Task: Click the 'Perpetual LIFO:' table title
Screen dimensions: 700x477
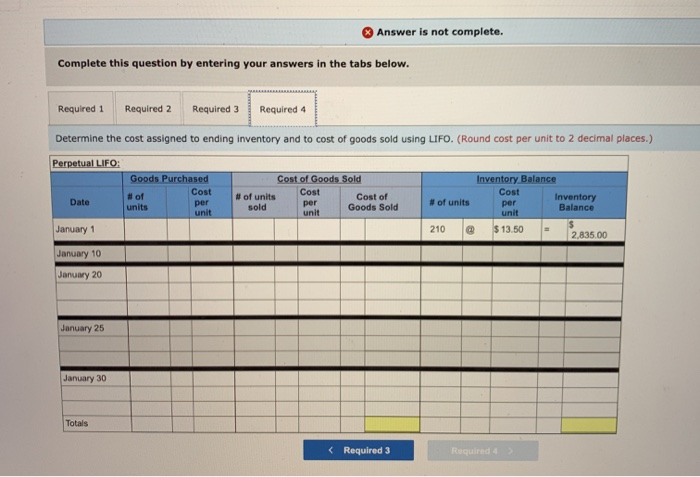Action: pyautogui.click(x=86, y=163)
